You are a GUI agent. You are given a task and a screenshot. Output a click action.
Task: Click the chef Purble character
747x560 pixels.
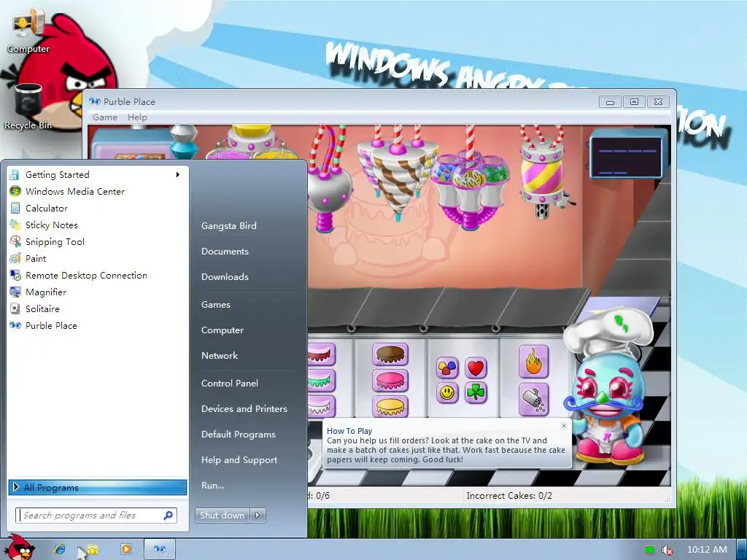(x=608, y=386)
